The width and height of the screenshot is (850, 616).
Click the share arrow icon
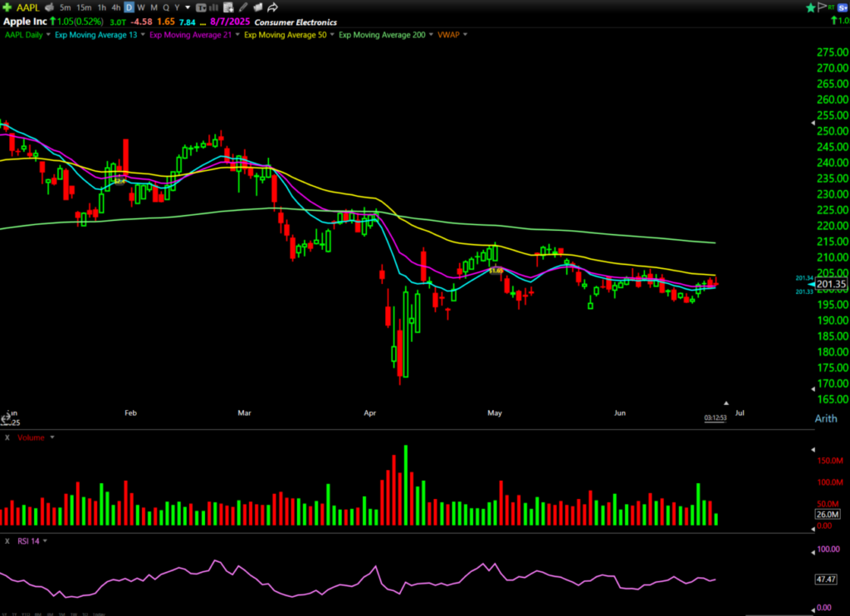click(x=272, y=7)
